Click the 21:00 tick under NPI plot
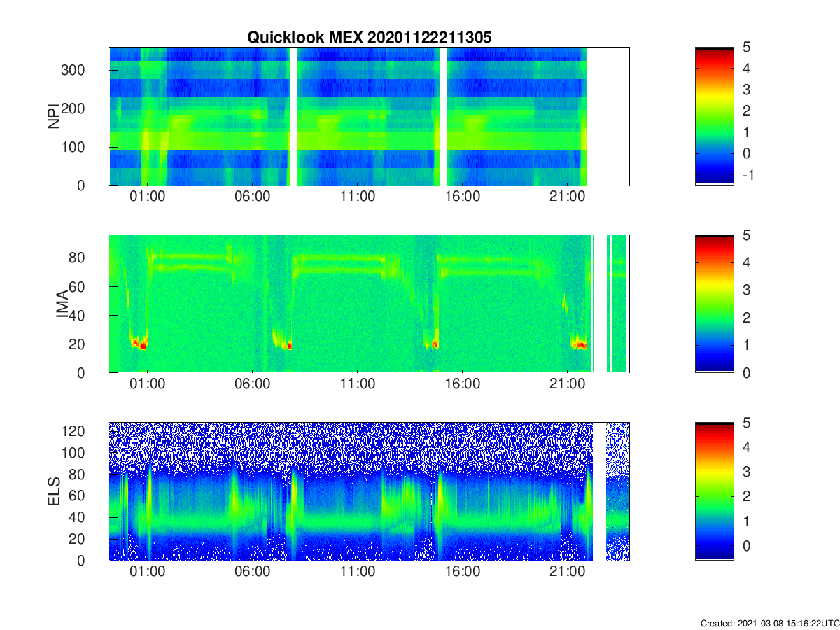Viewport: 840px width, 630px height. pyautogui.click(x=567, y=197)
